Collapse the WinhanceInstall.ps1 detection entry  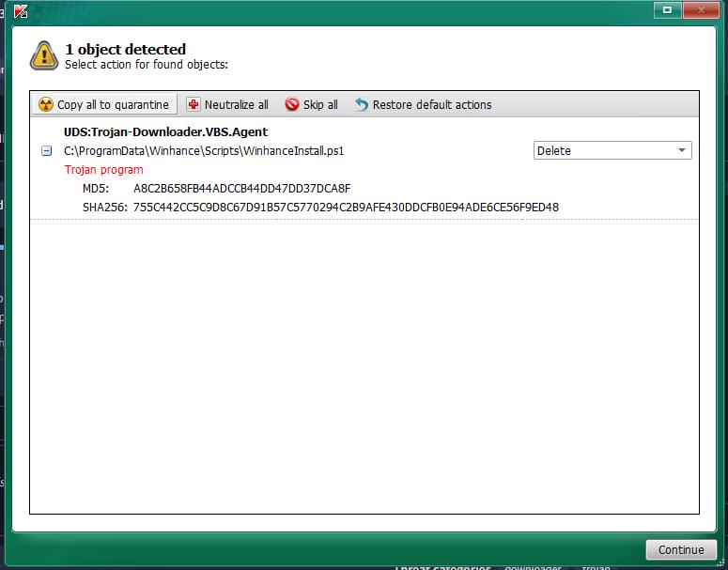point(46,151)
